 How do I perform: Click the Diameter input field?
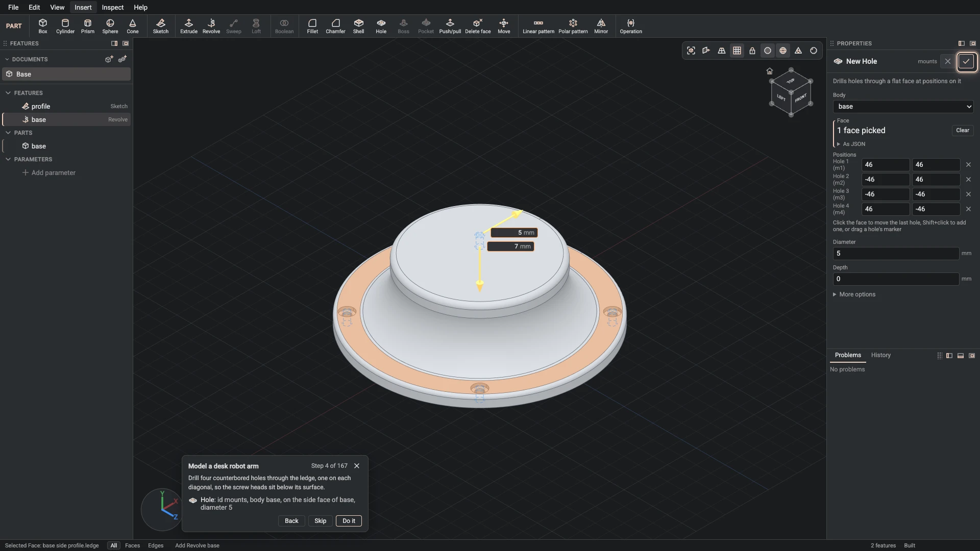896,254
